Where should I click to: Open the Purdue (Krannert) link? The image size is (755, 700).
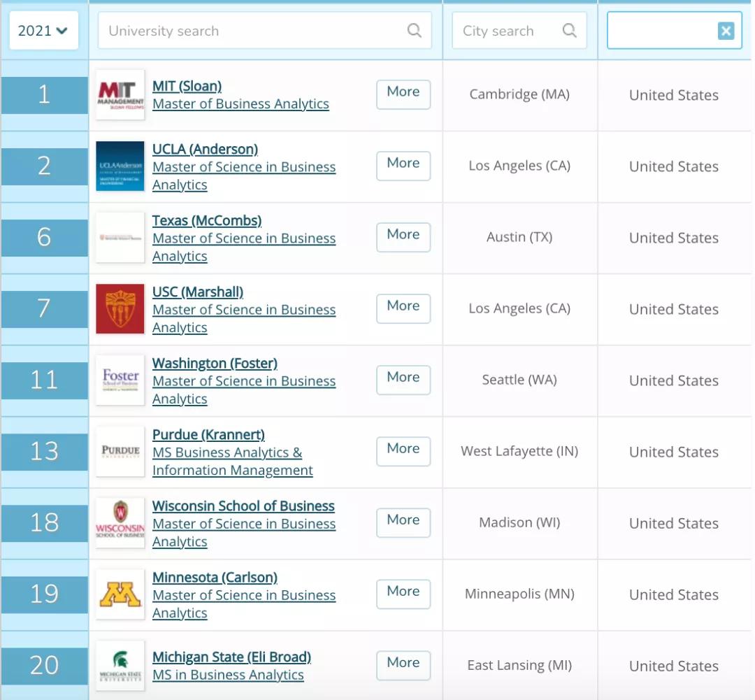[208, 434]
